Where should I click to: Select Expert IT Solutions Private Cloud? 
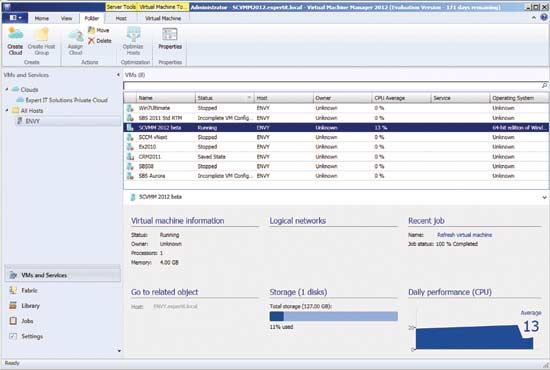tap(66, 100)
